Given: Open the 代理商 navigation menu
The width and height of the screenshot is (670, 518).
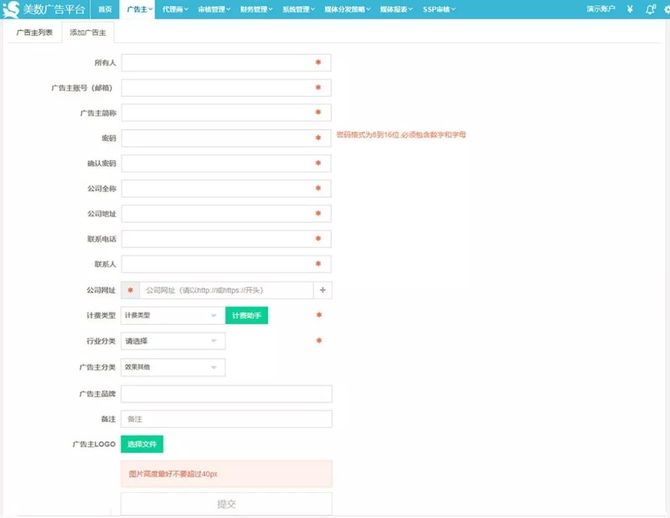Looking at the screenshot, I should pos(175,9).
